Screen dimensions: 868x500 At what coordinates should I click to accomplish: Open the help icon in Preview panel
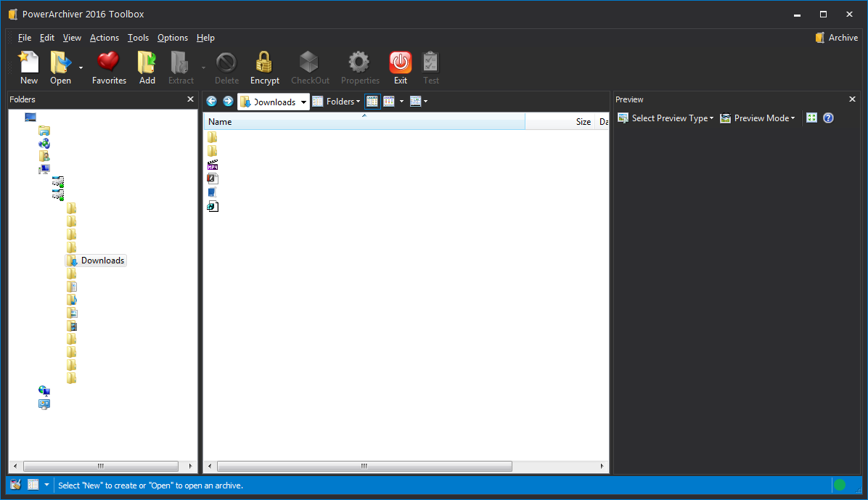[x=827, y=118]
